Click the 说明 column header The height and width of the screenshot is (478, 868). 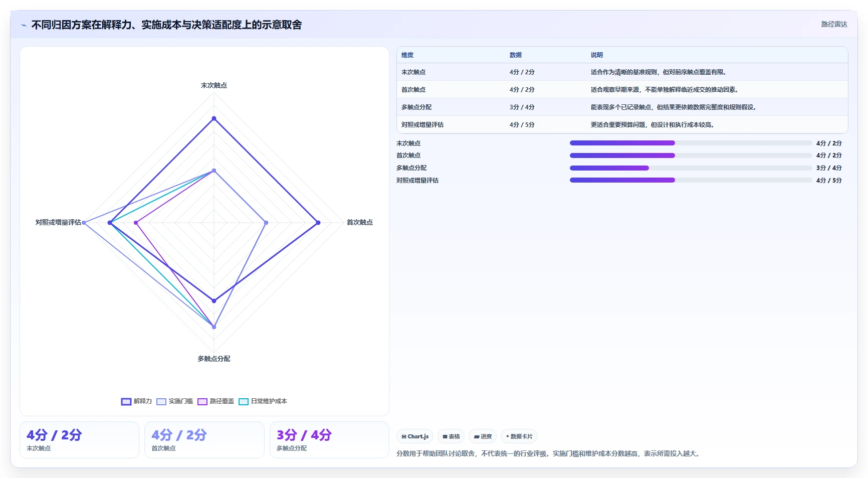coord(596,55)
